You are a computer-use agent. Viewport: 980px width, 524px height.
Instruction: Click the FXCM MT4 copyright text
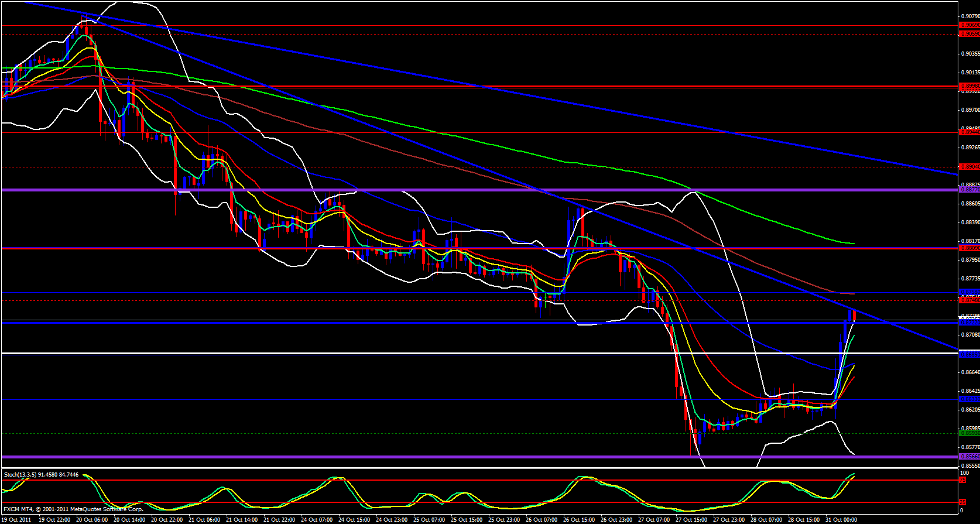73,509
